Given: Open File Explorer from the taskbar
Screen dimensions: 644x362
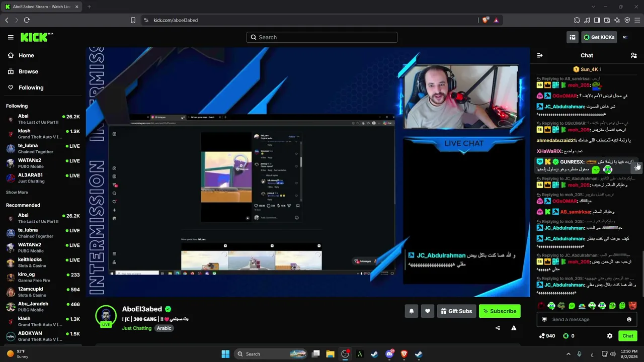Looking at the screenshot, I should 331,354.
